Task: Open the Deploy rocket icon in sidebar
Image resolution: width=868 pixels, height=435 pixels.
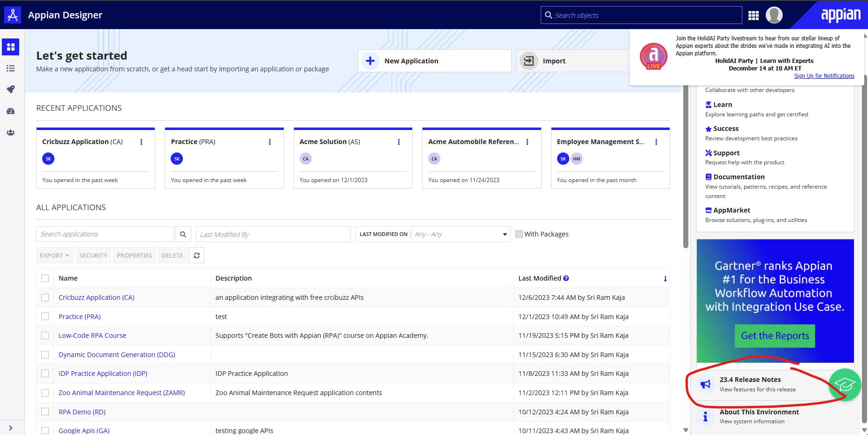Action: [11, 89]
